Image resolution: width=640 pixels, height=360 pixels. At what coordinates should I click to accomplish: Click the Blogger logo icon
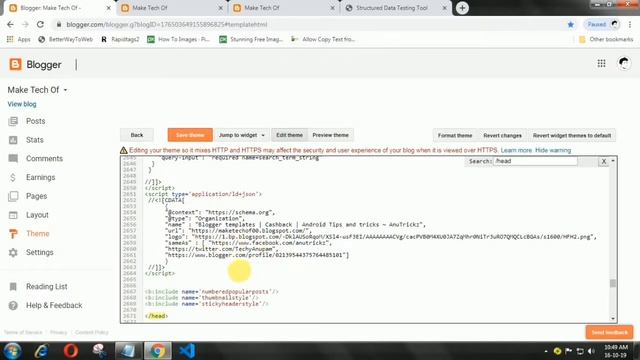tap(15, 64)
